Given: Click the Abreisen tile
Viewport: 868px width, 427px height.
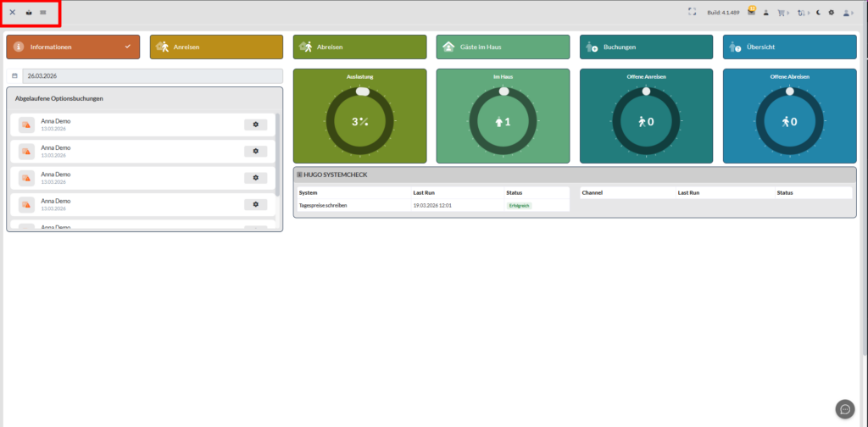Looking at the screenshot, I should pos(359,47).
